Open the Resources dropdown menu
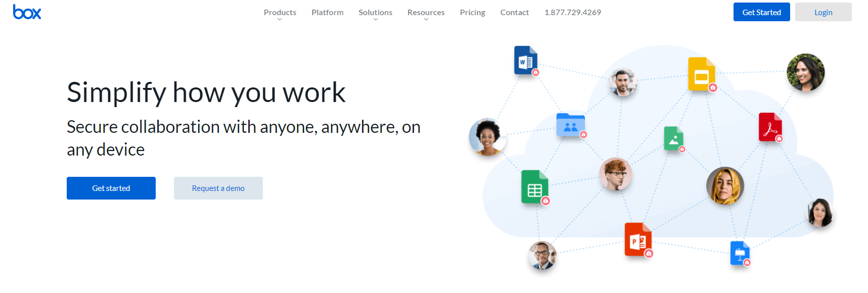The width and height of the screenshot is (868, 293). (x=426, y=13)
